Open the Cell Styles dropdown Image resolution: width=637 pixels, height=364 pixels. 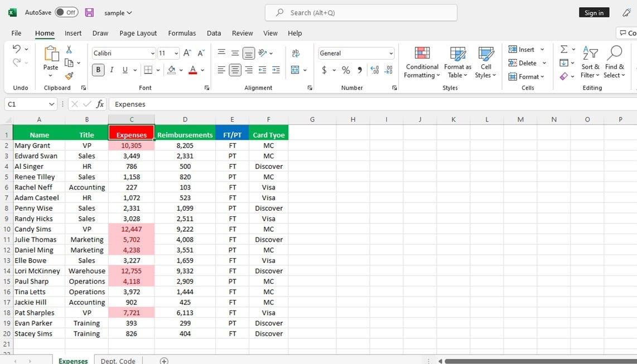coord(485,62)
